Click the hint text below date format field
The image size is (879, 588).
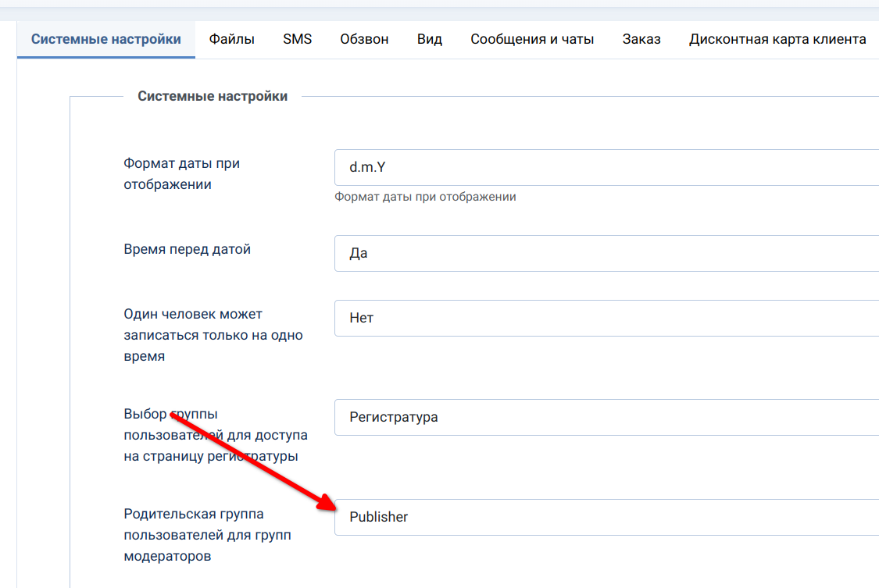[425, 197]
